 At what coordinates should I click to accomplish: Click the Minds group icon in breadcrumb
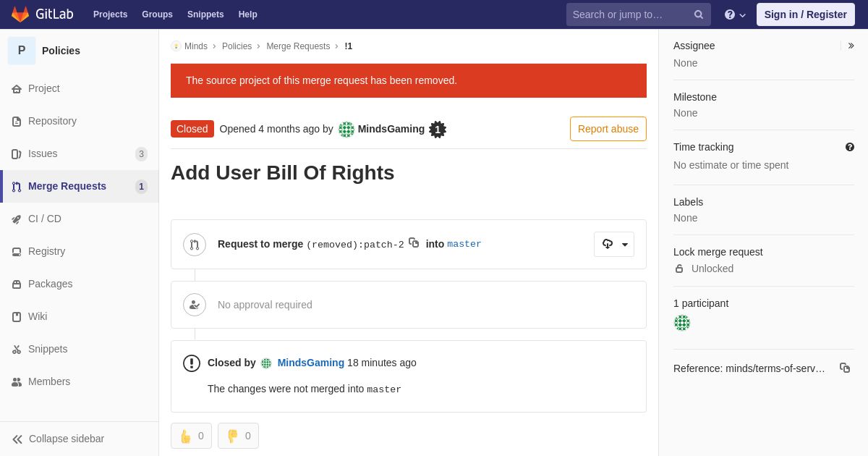(176, 46)
